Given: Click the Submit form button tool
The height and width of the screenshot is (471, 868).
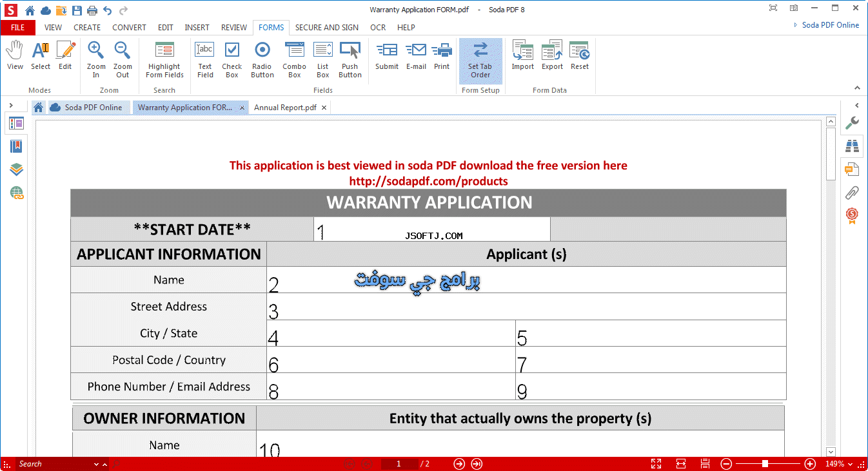Looking at the screenshot, I should 387,55.
